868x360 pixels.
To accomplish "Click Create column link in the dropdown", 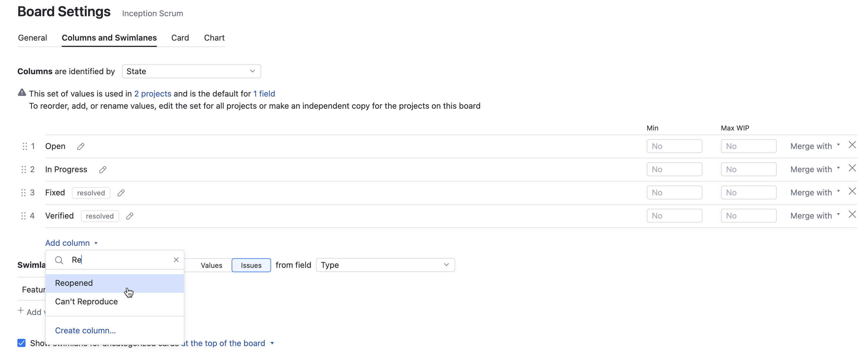I will coord(85,330).
